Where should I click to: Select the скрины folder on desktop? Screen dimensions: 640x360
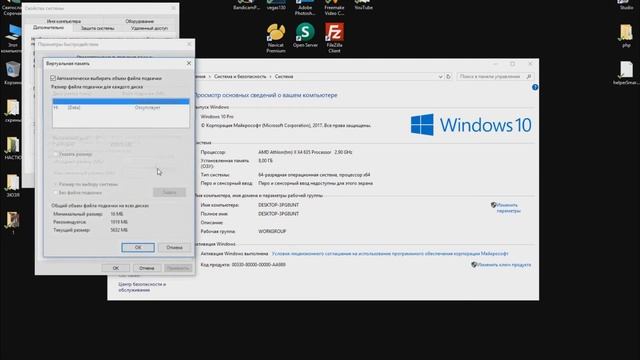(x=13, y=111)
